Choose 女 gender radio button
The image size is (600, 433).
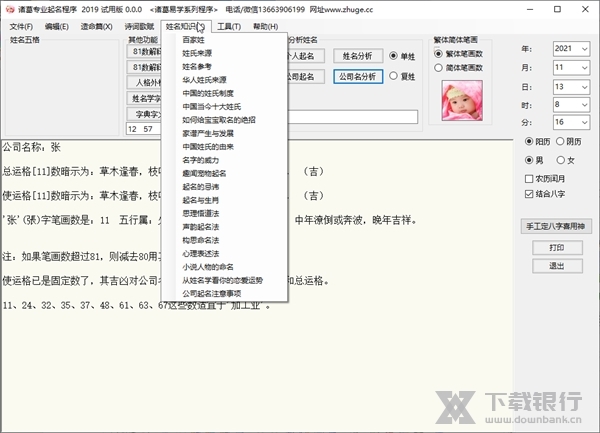561,160
